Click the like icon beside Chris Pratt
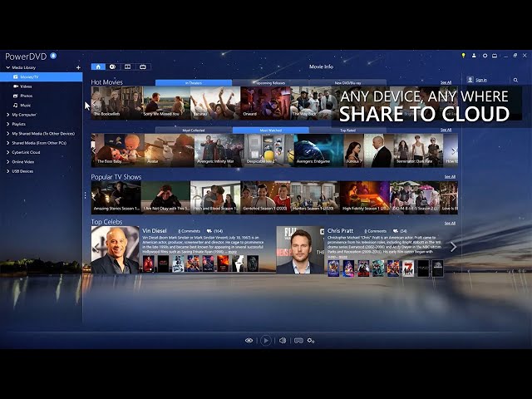This screenshot has width=532, height=399. [396, 231]
